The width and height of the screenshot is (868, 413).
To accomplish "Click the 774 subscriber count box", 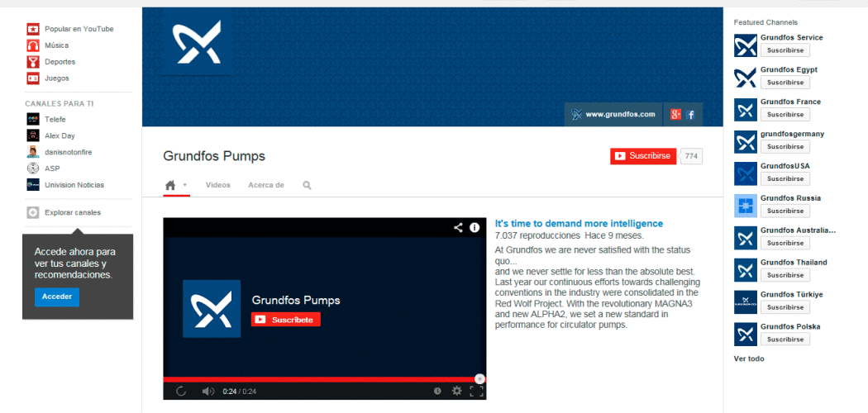I will click(x=691, y=156).
